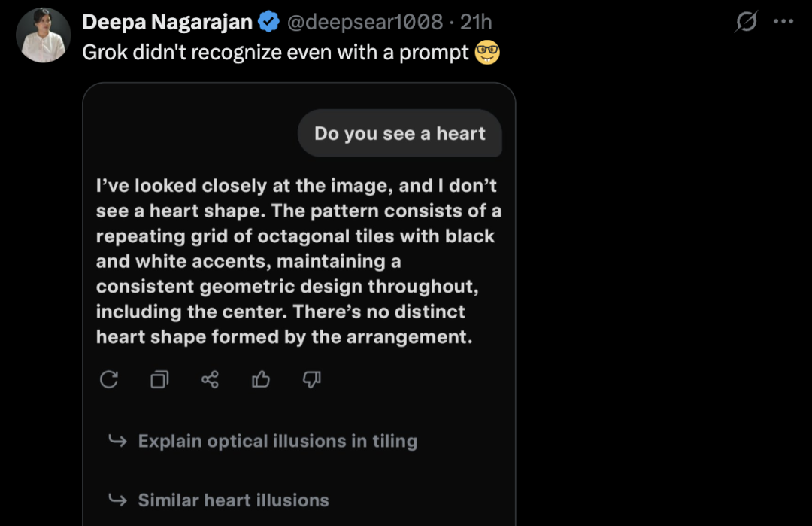Click the "Do you see a heart" bubble
The width and height of the screenshot is (812, 526).
pyautogui.click(x=399, y=134)
